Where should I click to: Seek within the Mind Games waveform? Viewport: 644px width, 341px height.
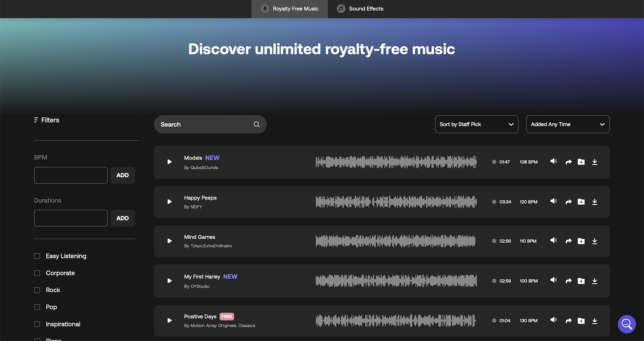click(x=395, y=241)
